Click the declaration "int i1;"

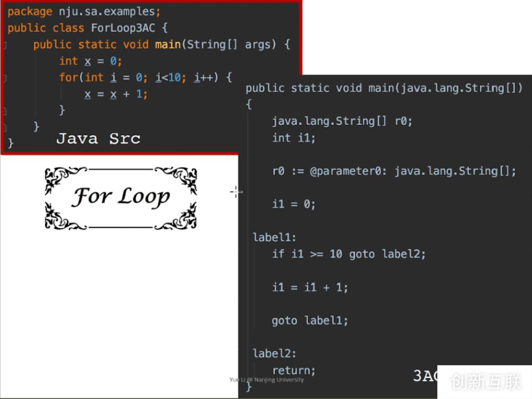pos(294,138)
